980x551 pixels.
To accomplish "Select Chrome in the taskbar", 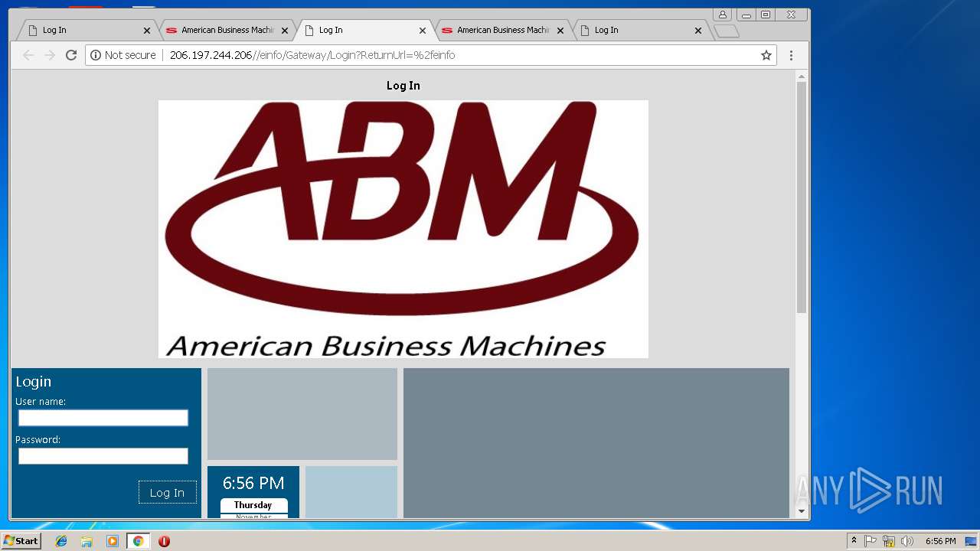I will pos(138,541).
